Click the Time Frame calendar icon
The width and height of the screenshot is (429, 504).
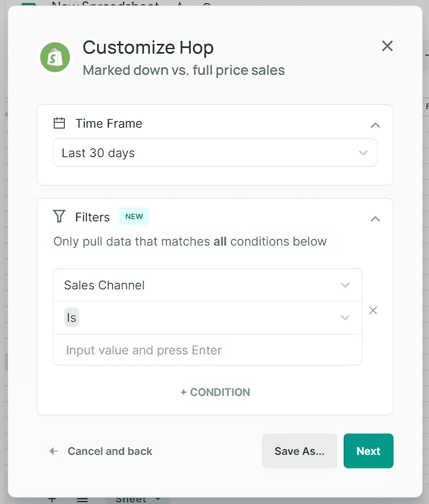coord(59,123)
